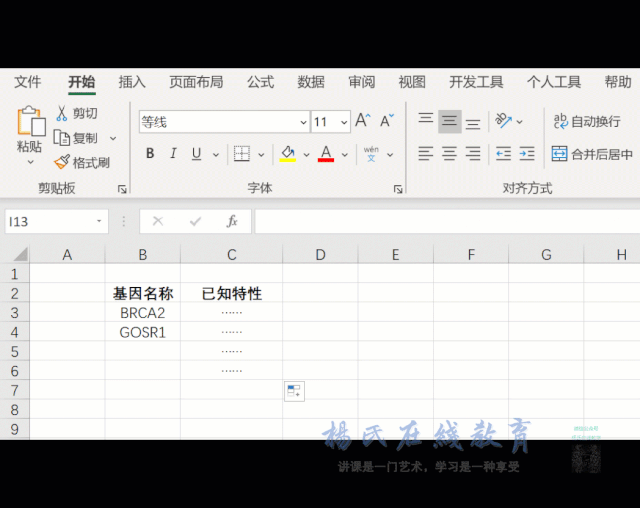640x508 pixels.
Task: Toggle bold formatting
Action: 150,154
